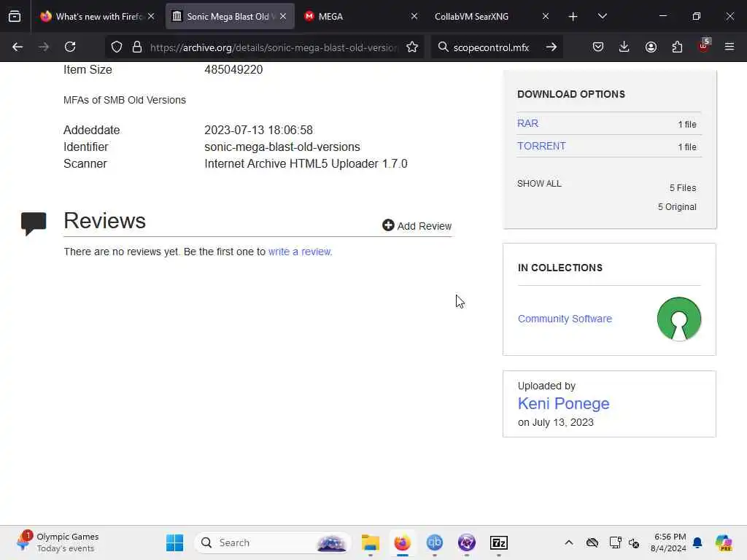This screenshot has height=560, width=747.
Task: Open a new tab with plus button
Action: (573, 17)
